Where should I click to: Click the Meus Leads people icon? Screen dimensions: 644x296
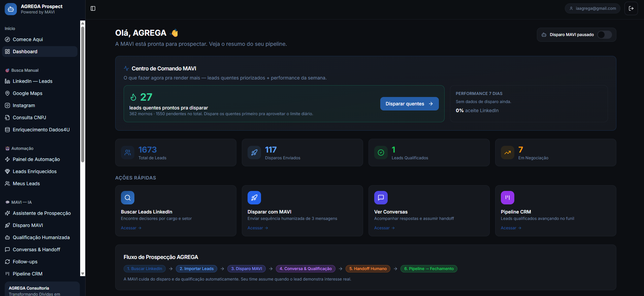[7, 184]
